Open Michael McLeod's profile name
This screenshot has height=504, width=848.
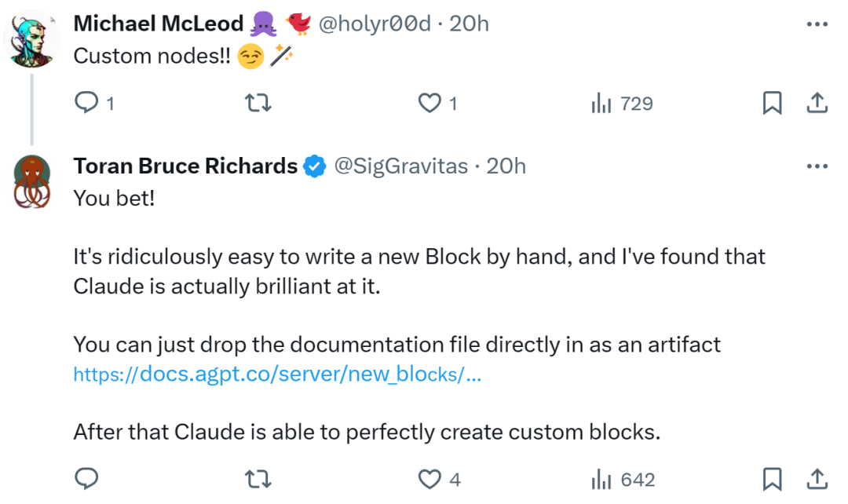[x=158, y=24]
